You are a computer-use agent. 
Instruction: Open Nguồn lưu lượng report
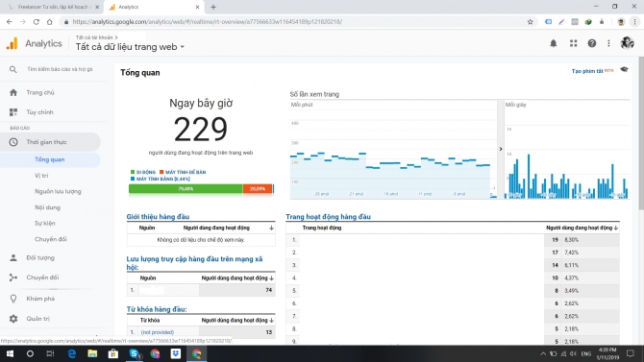click(x=58, y=192)
